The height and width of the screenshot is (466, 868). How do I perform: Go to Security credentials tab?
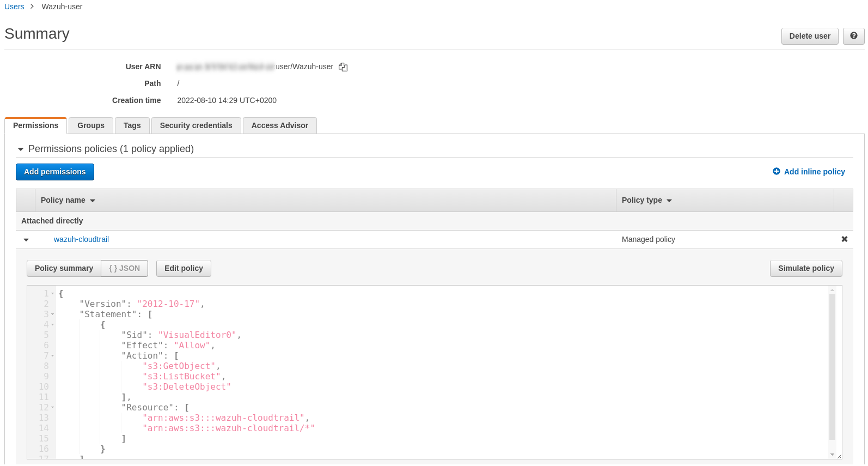[196, 125]
